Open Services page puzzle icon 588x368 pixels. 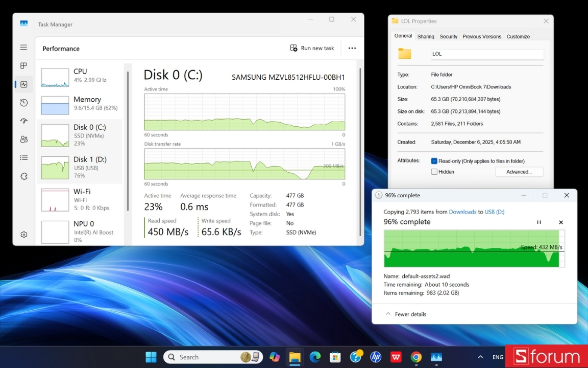click(x=23, y=176)
